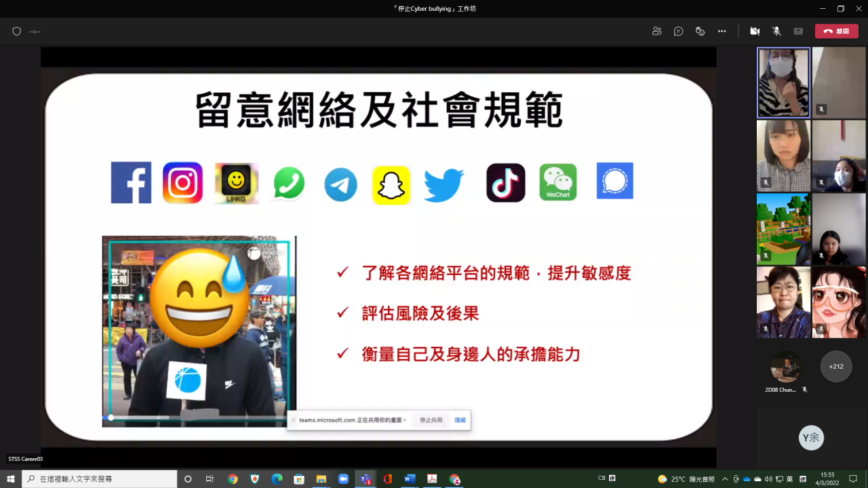Open Task View from the taskbar

coord(210,479)
